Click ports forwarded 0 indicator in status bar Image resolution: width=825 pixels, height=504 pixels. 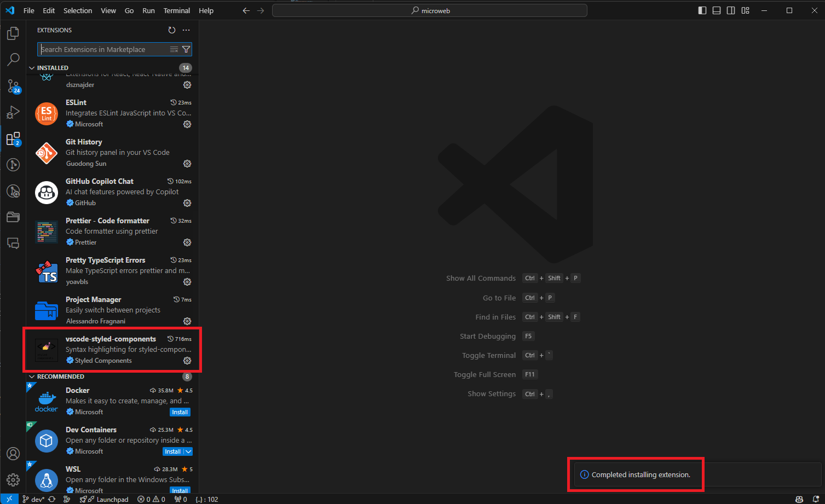coord(181,499)
